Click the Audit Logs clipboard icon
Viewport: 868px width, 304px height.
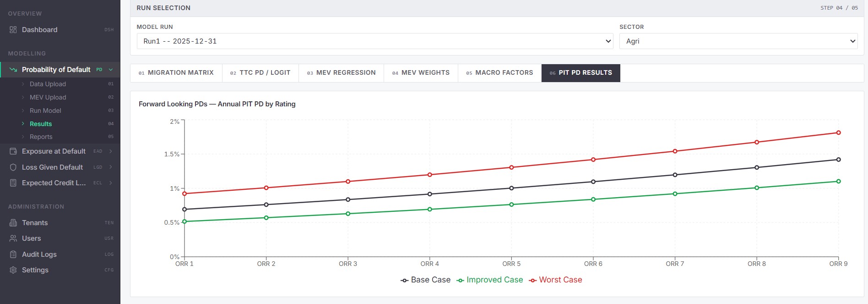click(13, 254)
